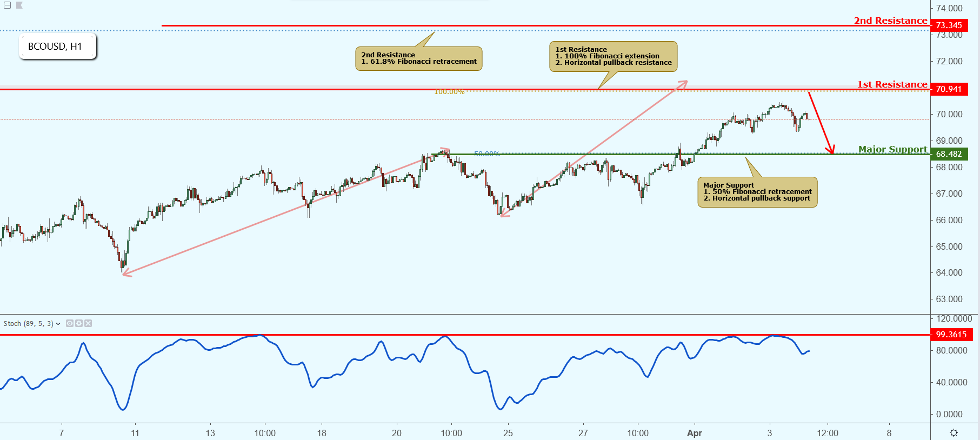Collapse the main chart pane legend
The height and width of the screenshot is (440, 980).
pos(8,5)
